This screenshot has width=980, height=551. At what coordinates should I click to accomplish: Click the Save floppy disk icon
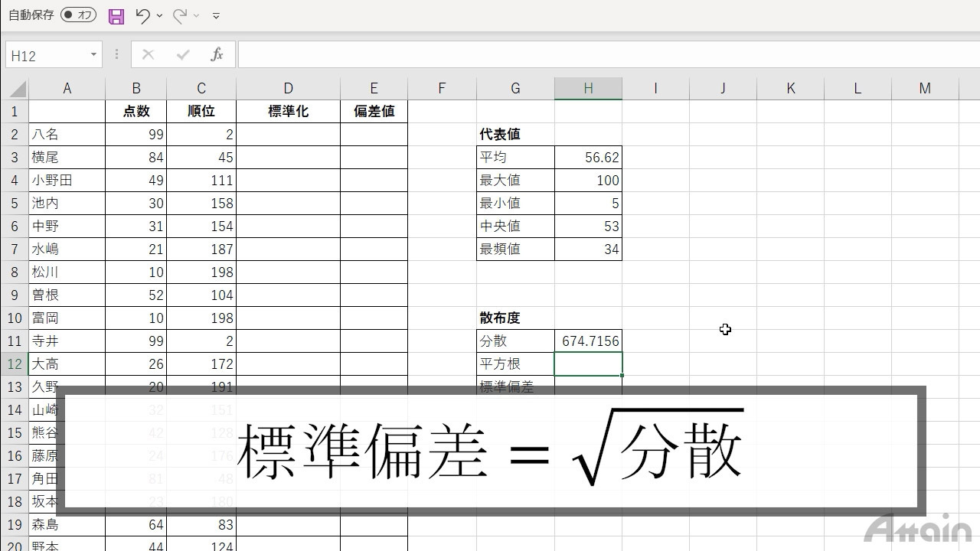coord(116,15)
